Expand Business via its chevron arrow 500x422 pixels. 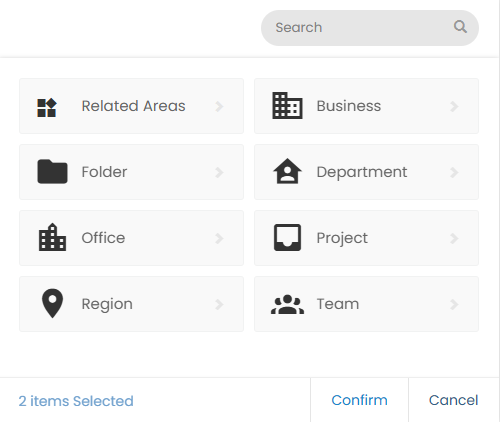(x=454, y=106)
